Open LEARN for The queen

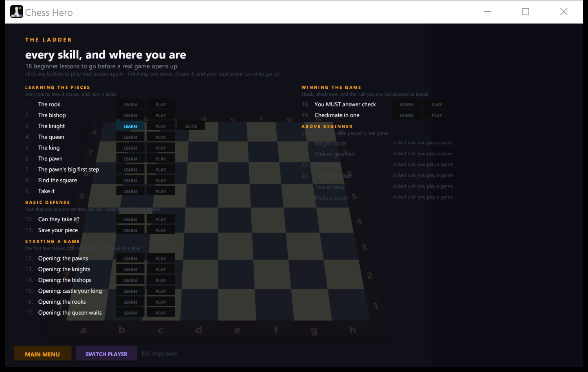130,137
